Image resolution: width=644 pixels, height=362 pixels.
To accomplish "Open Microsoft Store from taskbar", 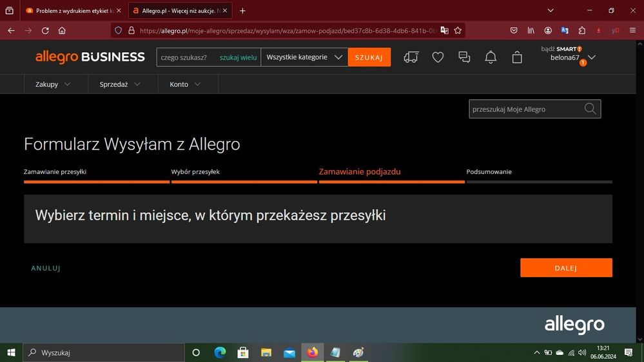I will (x=243, y=352).
